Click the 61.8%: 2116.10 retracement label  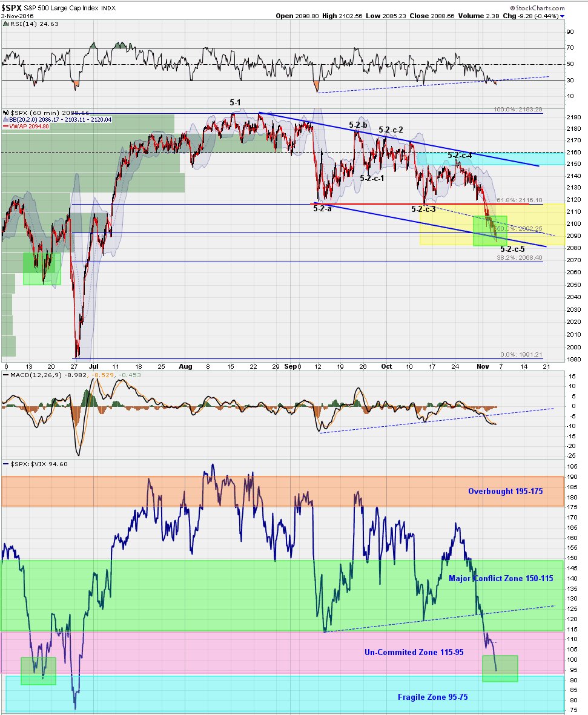click(520, 199)
